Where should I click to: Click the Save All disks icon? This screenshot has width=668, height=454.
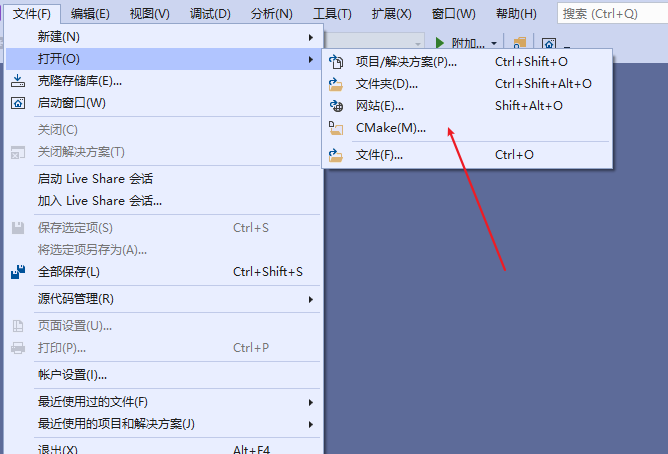point(18,272)
